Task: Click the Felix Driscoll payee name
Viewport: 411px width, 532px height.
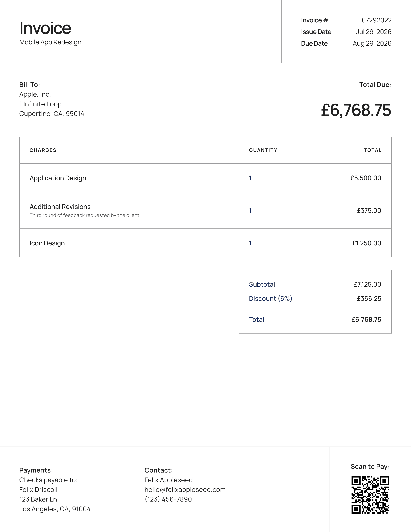Action: pyautogui.click(x=38, y=490)
